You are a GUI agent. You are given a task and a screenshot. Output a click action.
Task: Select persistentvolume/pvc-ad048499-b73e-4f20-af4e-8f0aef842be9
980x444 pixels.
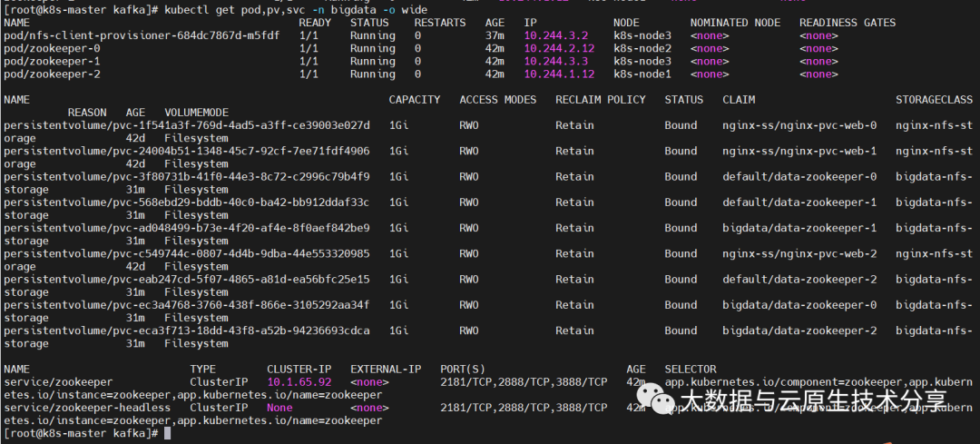pyautogui.click(x=187, y=228)
